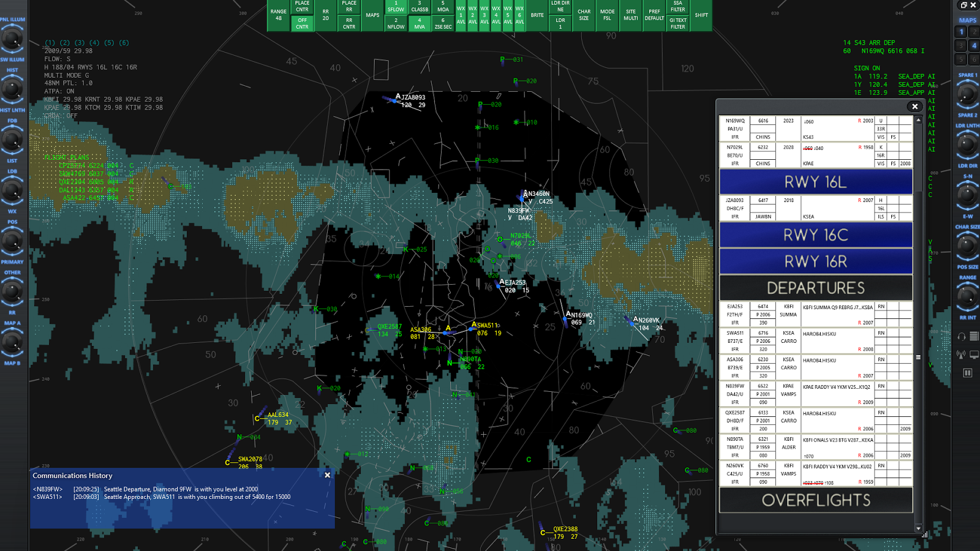Expand the RWY 16C strip bay header
Viewport: 980px width, 551px height.
(816, 235)
